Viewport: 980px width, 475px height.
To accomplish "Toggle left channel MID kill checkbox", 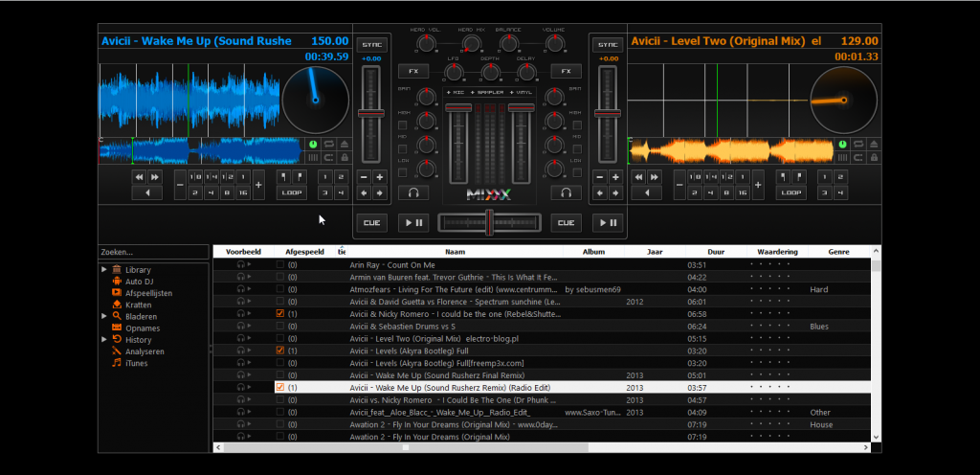I will (x=403, y=148).
